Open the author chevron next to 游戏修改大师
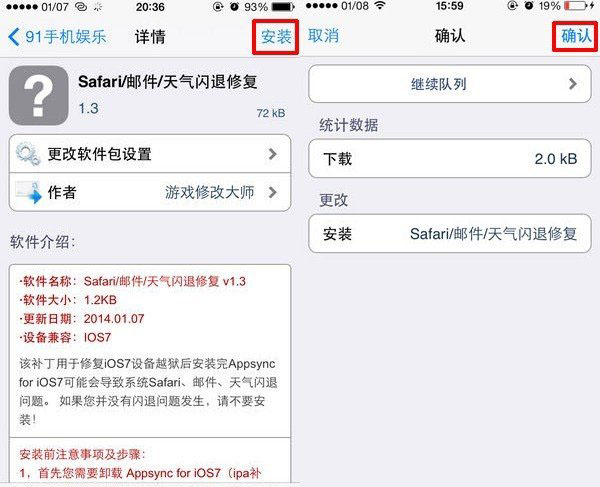This screenshot has height=487, width=600. [x=272, y=192]
